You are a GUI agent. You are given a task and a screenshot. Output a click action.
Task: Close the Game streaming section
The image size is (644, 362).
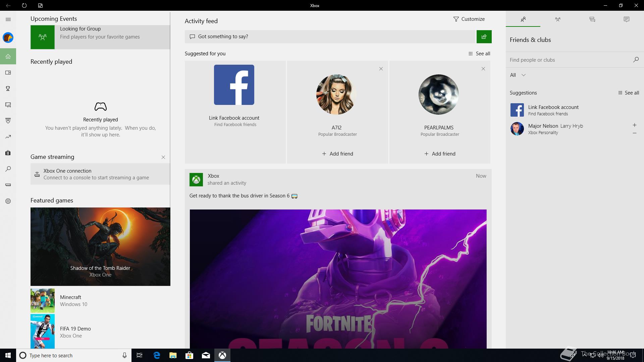[163, 157]
